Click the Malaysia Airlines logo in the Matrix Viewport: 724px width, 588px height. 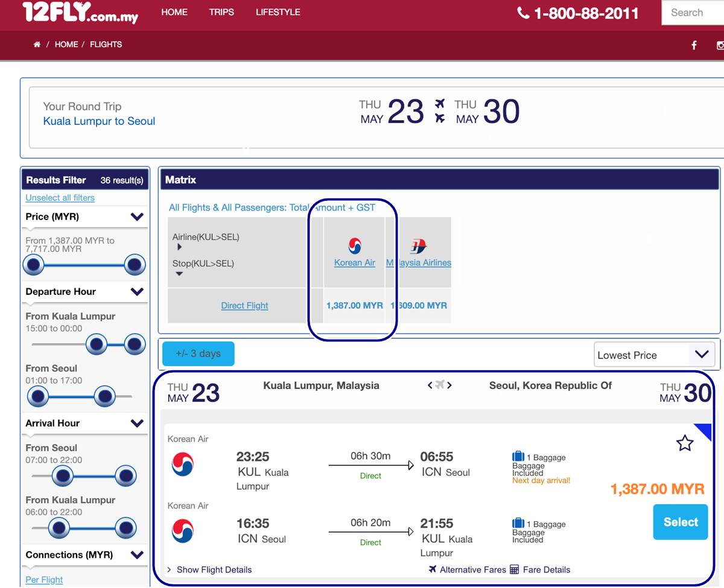[418, 246]
